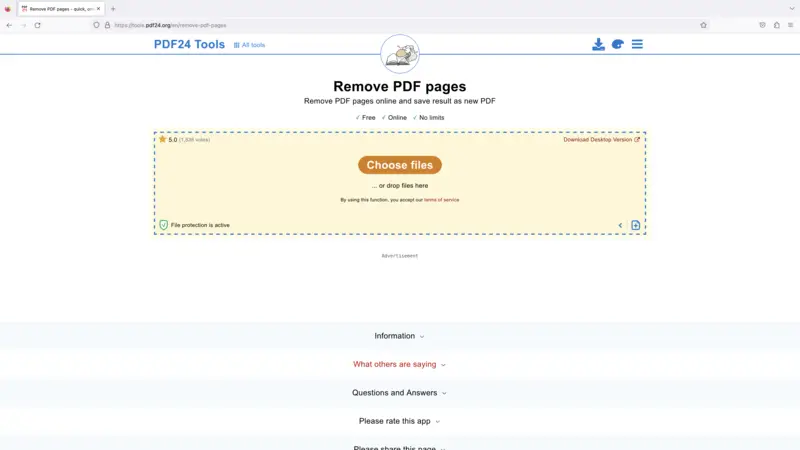This screenshot has height=450, width=800.
Task: Open the terms of service link
Action: click(441, 199)
